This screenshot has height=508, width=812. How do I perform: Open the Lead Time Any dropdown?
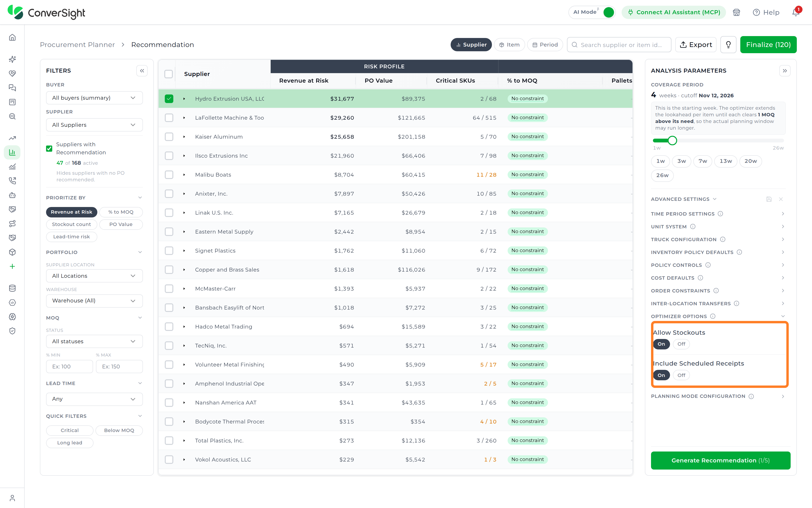pyautogui.click(x=94, y=399)
